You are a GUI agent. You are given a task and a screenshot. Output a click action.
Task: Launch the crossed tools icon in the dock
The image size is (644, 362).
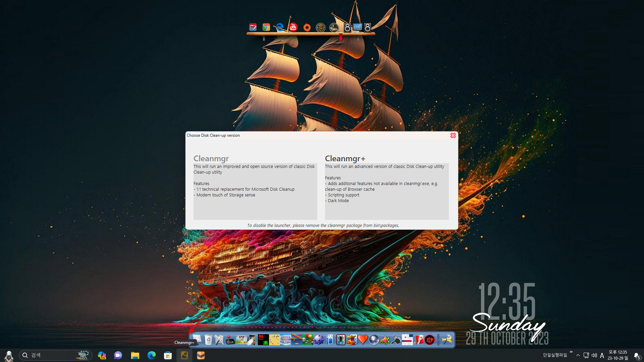(x=219, y=340)
